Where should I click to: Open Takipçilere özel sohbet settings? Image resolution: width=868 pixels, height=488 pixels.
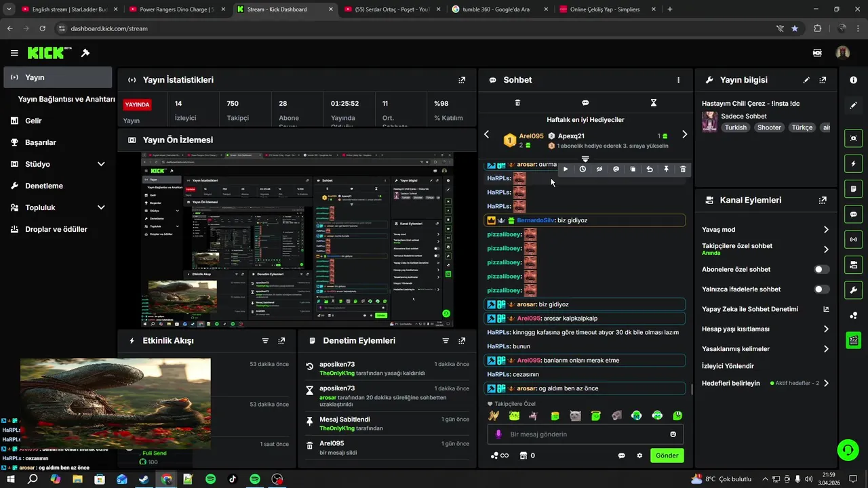coord(826,249)
